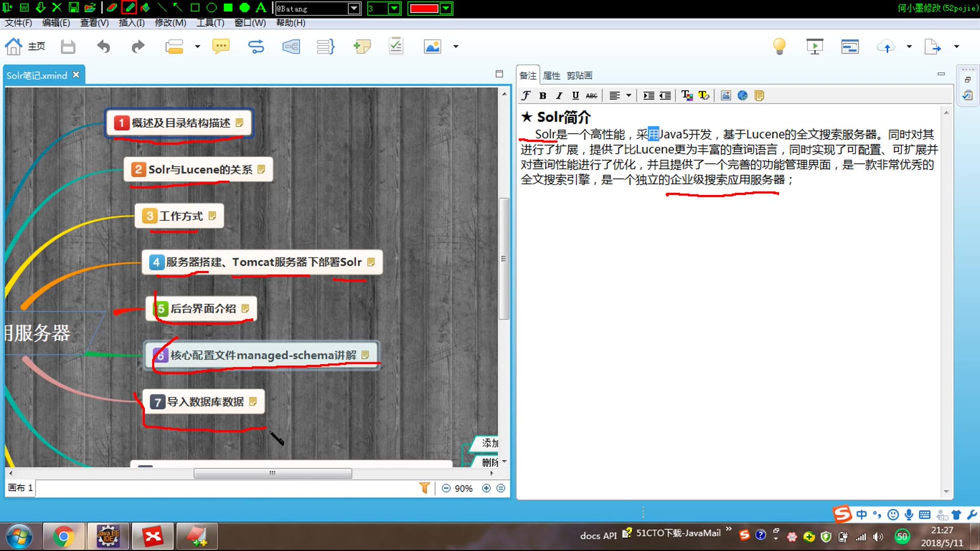The width and height of the screenshot is (980, 551).
Task: Insert a new topic using topic icon
Action: point(174,47)
